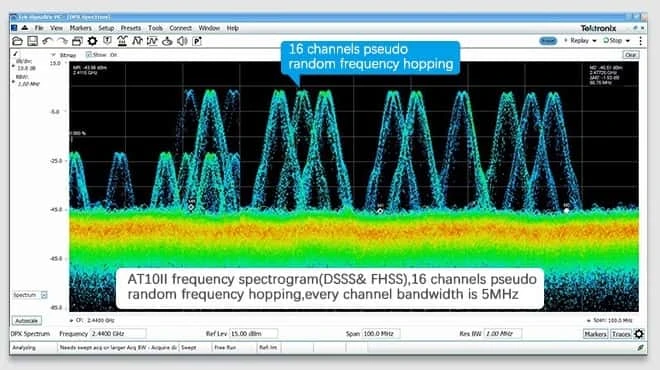Open the View menu
This screenshot has width=660, height=370.
point(56,28)
